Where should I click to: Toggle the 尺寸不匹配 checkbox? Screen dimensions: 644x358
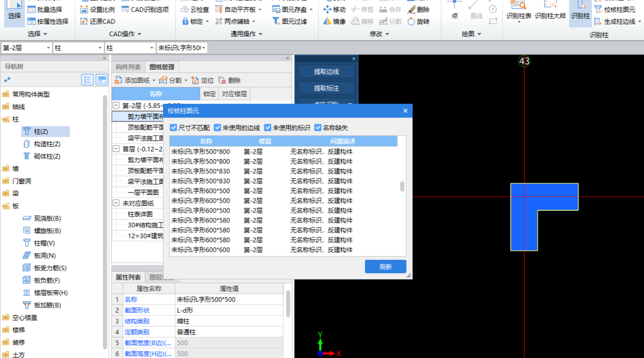(x=173, y=128)
